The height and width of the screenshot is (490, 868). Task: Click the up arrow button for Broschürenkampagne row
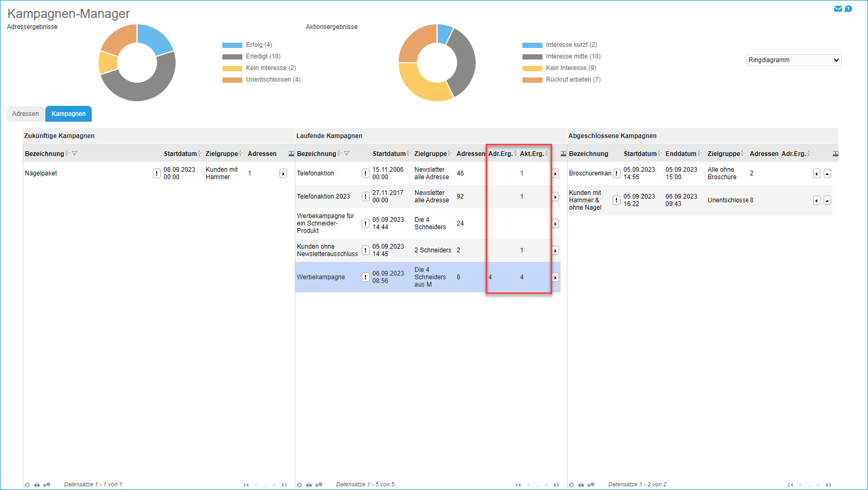pyautogui.click(x=827, y=173)
